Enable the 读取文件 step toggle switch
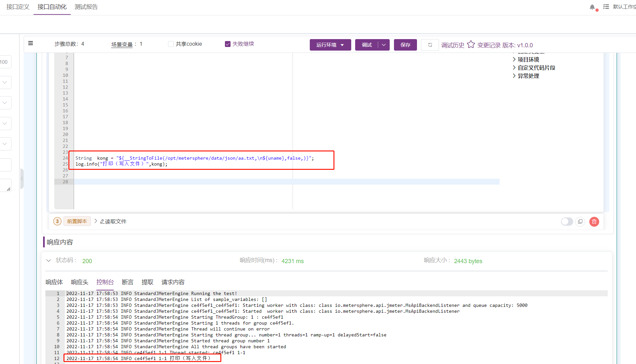 pos(567,222)
